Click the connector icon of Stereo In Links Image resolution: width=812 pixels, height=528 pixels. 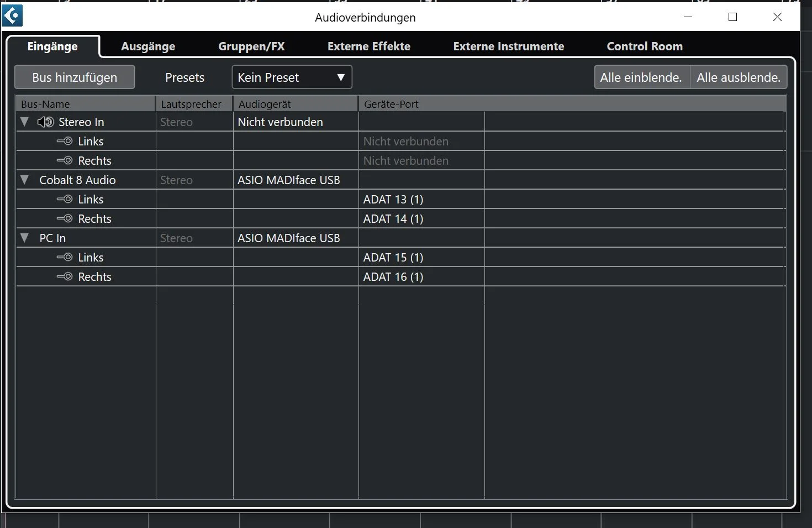pyautogui.click(x=65, y=141)
